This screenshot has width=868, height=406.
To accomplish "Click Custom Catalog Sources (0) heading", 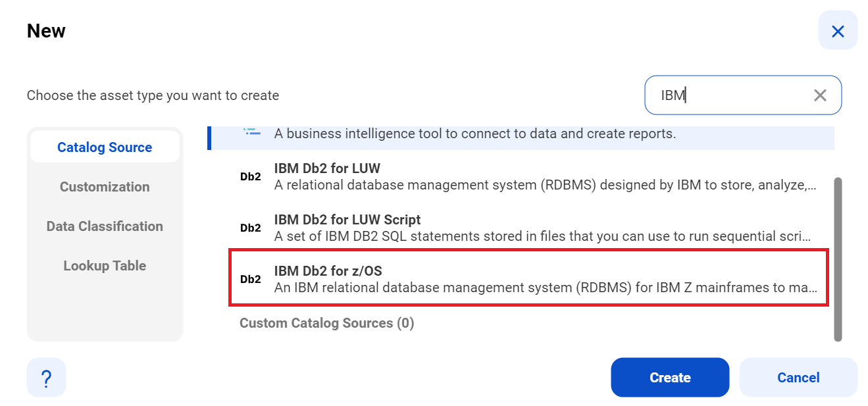I will coord(326,323).
